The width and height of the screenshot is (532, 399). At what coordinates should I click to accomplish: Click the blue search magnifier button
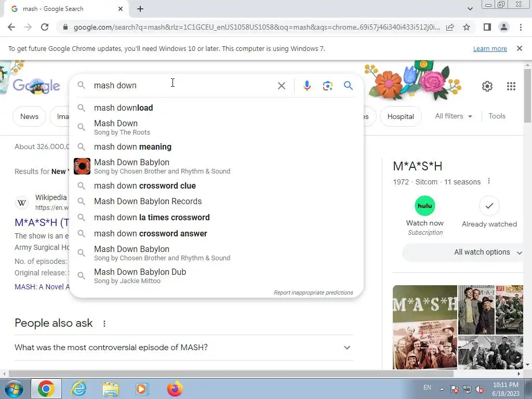click(x=348, y=86)
